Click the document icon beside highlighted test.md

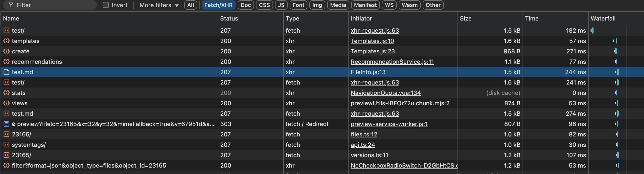6,72
